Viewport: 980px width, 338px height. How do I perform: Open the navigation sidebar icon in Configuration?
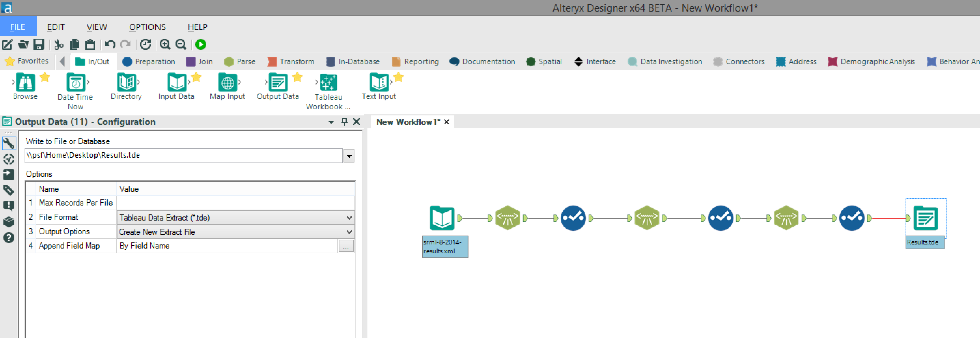pyautogui.click(x=9, y=159)
